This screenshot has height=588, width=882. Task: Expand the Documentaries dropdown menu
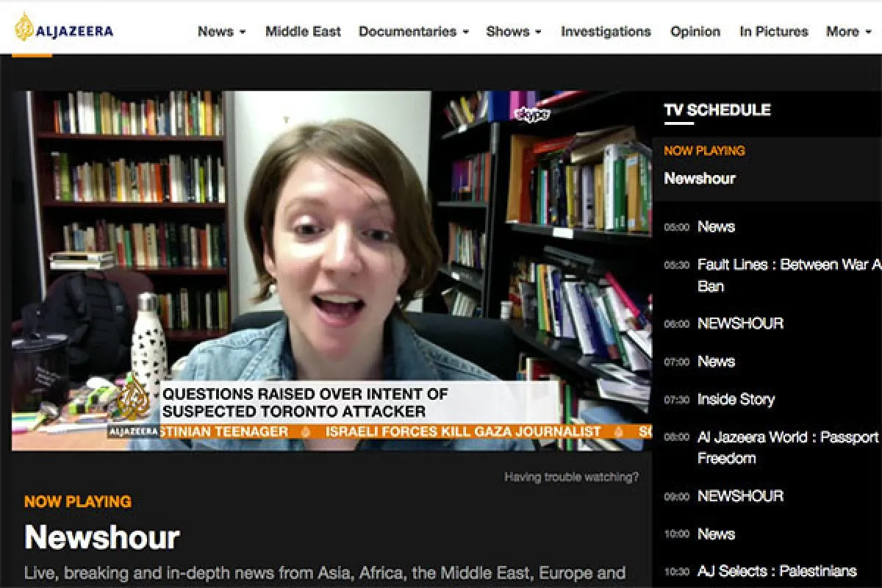pyautogui.click(x=413, y=32)
